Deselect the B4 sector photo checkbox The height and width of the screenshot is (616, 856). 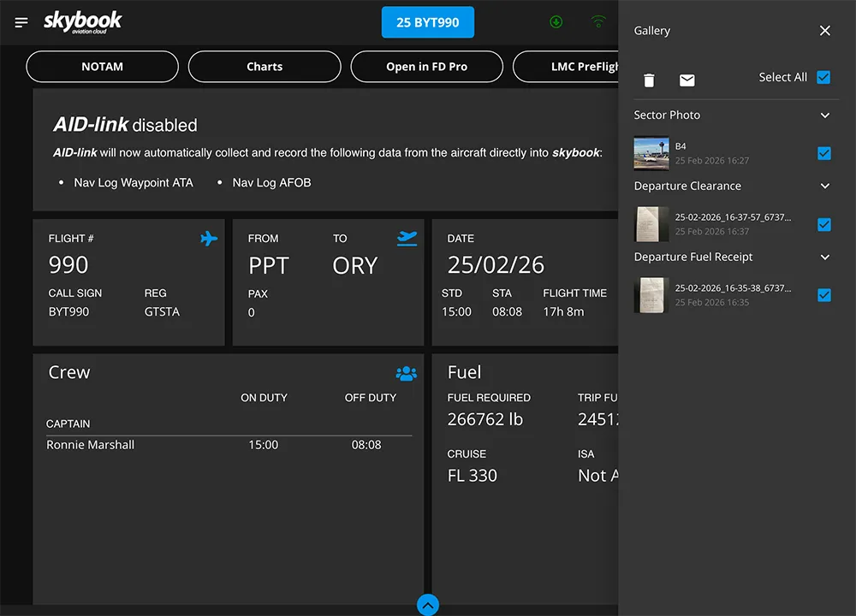[x=823, y=153]
